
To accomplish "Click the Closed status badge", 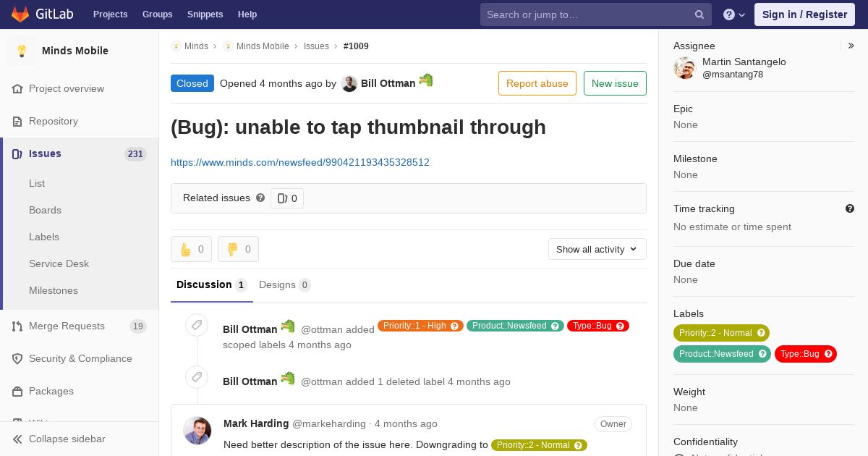I will pos(192,83).
